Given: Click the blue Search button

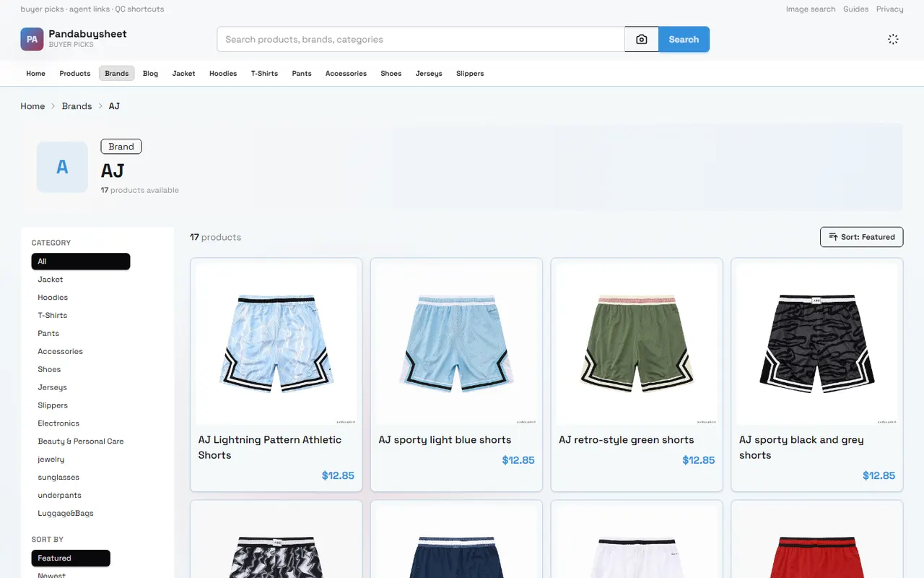Looking at the screenshot, I should click(684, 40).
